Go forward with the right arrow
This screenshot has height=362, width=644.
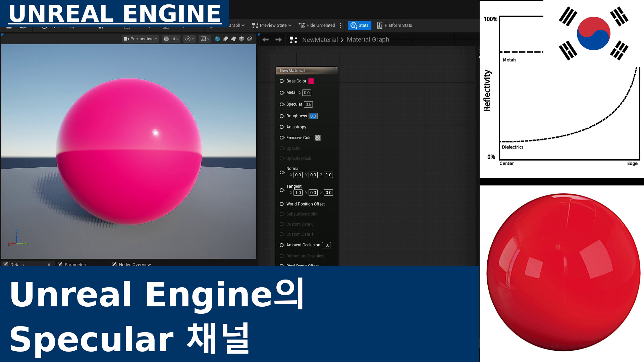278,40
